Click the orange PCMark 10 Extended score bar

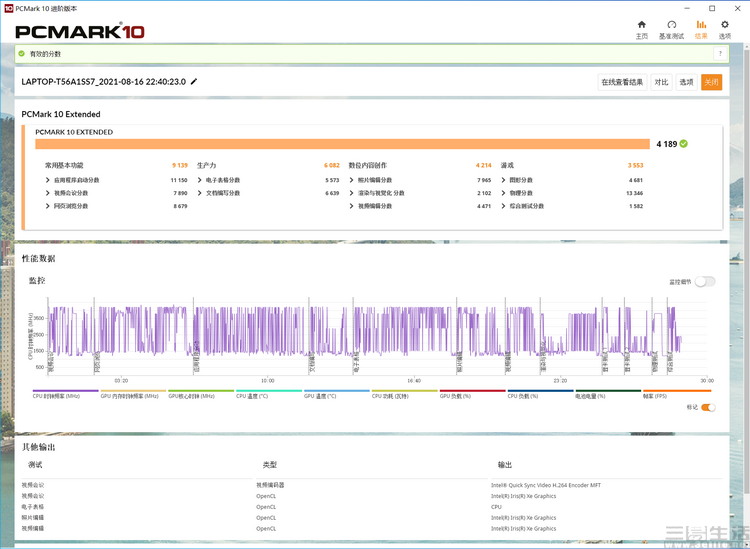(342, 144)
